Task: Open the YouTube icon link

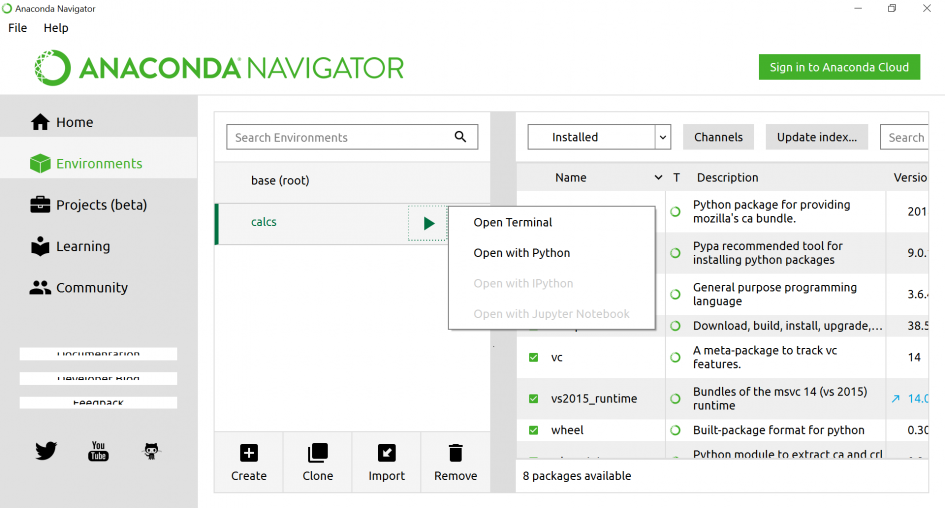Action: 98,451
